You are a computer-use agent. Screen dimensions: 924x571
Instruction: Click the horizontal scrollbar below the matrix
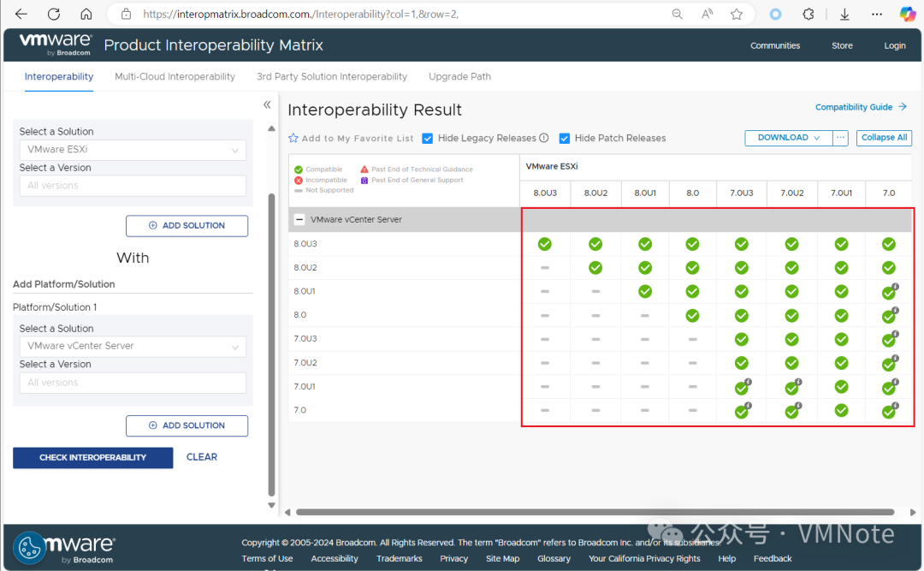click(595, 512)
